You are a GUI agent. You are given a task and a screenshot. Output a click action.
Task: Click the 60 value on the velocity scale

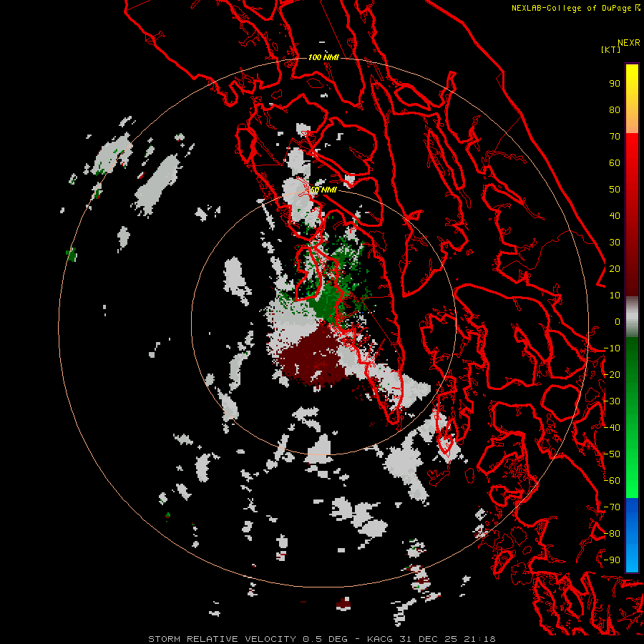tap(615, 162)
